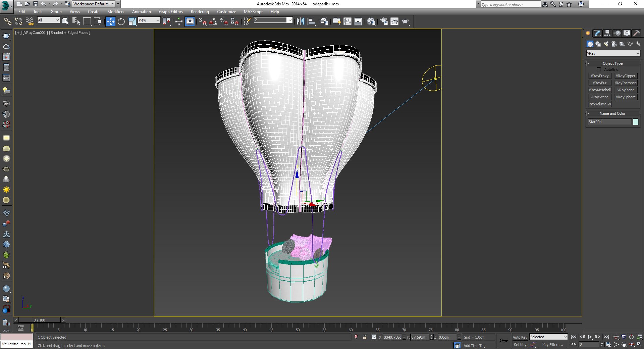Screen dimensions: 644x349
Task: Enable the AutoGrid checkbox
Action: [x=599, y=69]
